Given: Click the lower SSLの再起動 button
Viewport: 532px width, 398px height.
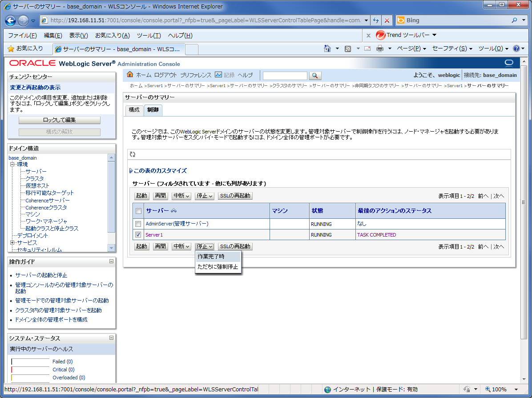Looking at the screenshot, I should click(235, 246).
